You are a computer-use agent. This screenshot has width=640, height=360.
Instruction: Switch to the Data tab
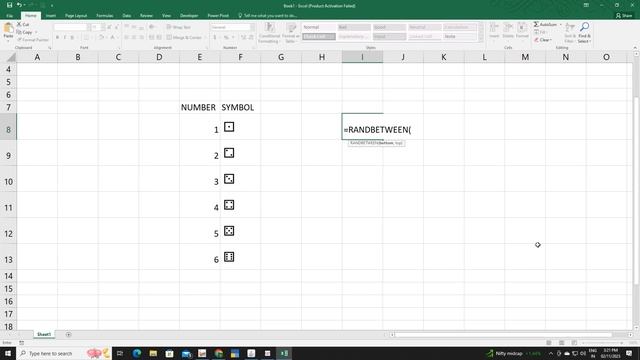coord(127,16)
